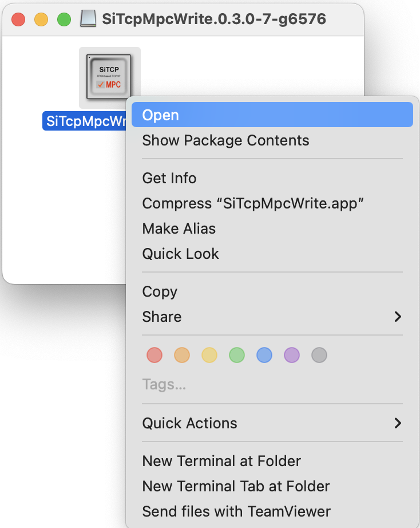Choose Show Package Contents

pos(225,140)
